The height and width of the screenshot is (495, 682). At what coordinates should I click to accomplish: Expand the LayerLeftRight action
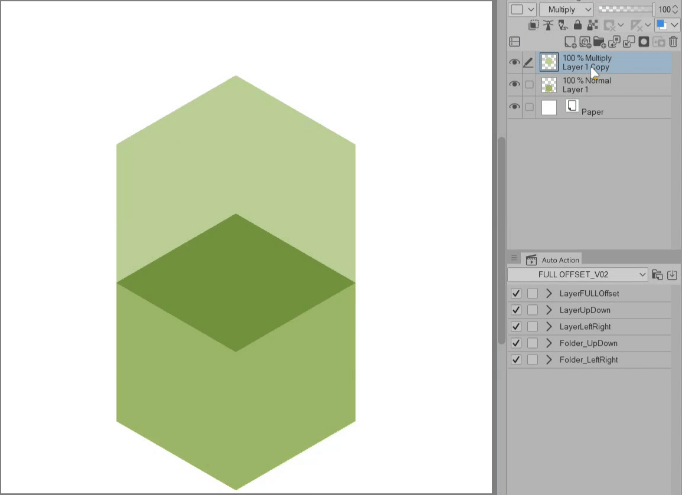click(x=549, y=326)
